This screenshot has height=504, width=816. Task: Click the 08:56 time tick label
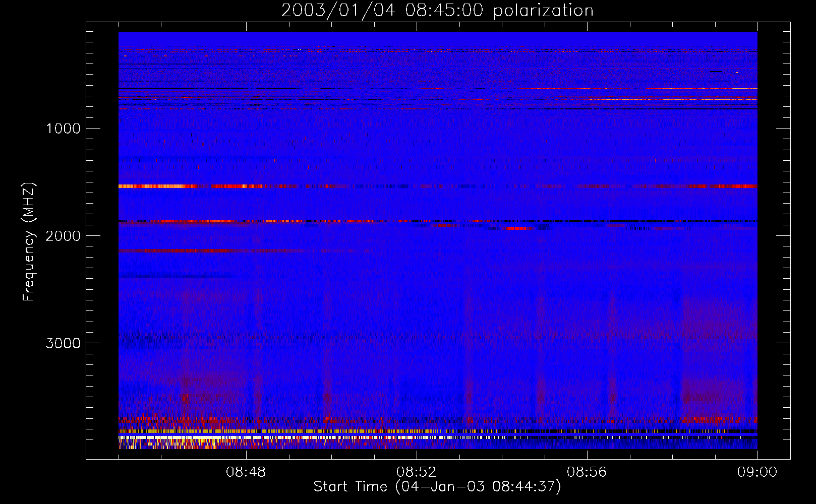tap(587, 472)
